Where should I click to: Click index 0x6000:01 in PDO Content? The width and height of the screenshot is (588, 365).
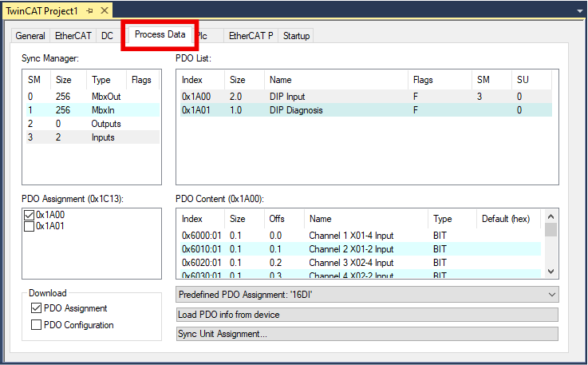pos(202,236)
